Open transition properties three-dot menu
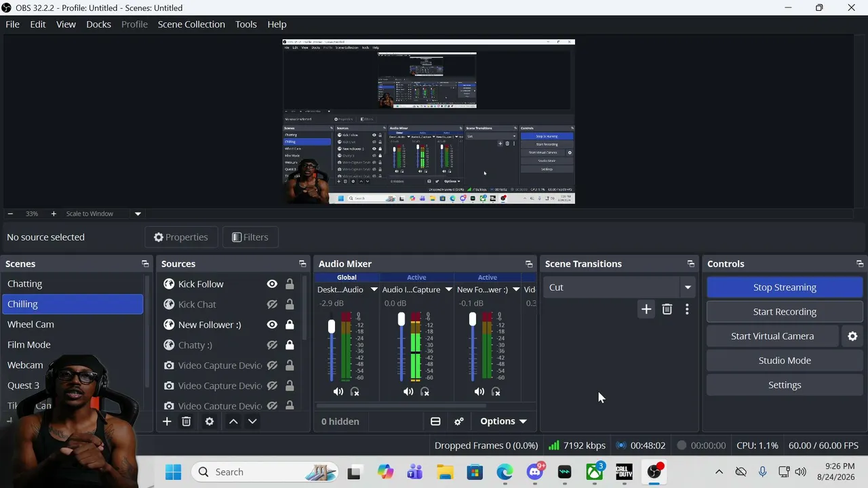This screenshot has width=868, height=488. coord(687,310)
